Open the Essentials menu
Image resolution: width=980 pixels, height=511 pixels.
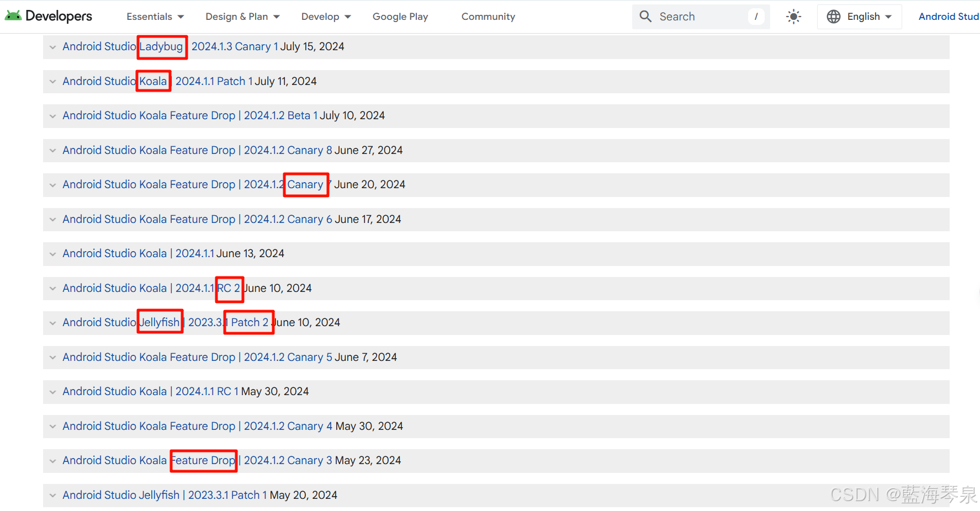(x=155, y=17)
